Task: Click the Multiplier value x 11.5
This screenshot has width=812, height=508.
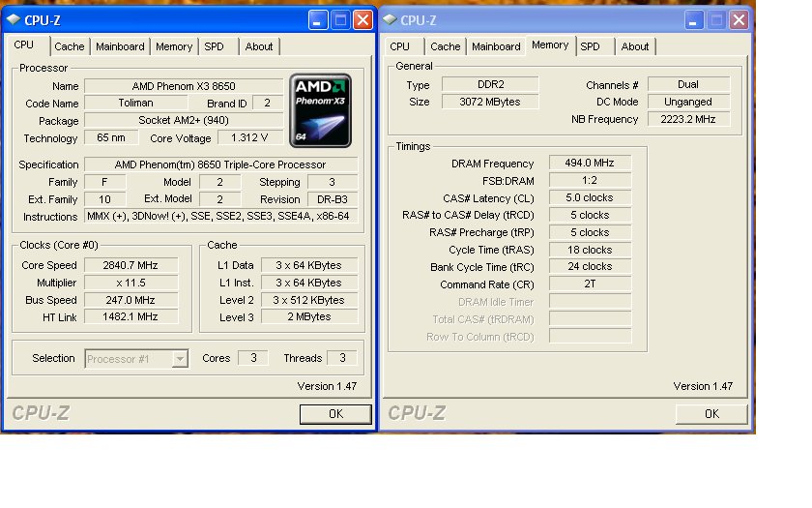Action: 130,283
